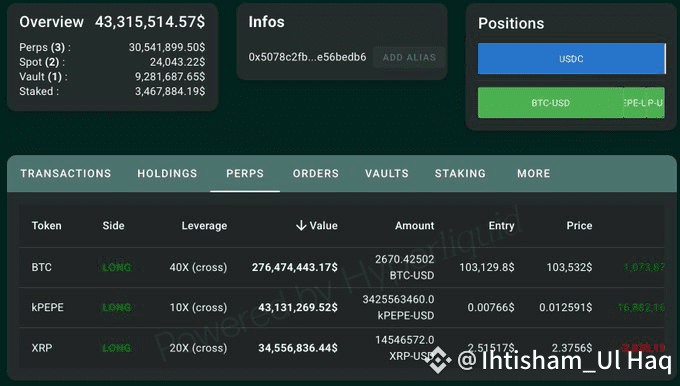Click the green BTC-USD position bar

coord(550,103)
